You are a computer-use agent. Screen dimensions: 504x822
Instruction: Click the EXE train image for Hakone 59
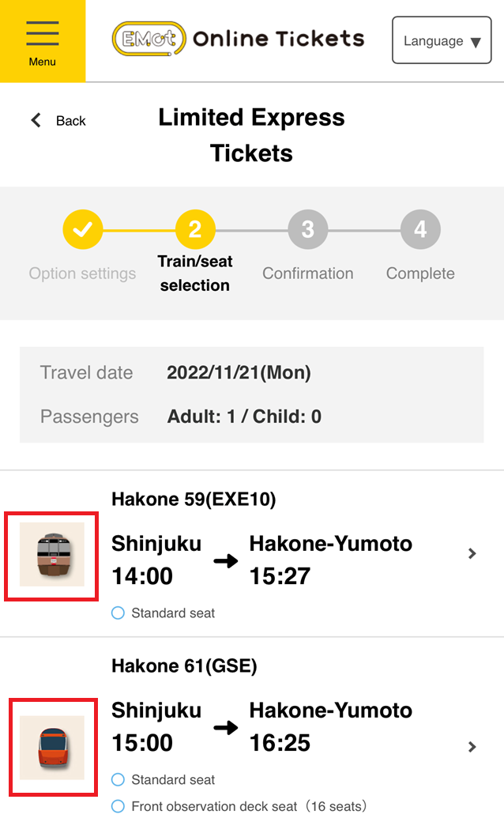[51, 555]
